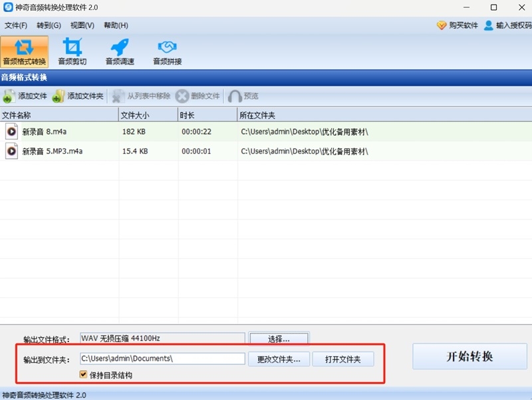Viewport: 532px width, 400px height.
Task: Maximize the window
Action: (493, 7)
